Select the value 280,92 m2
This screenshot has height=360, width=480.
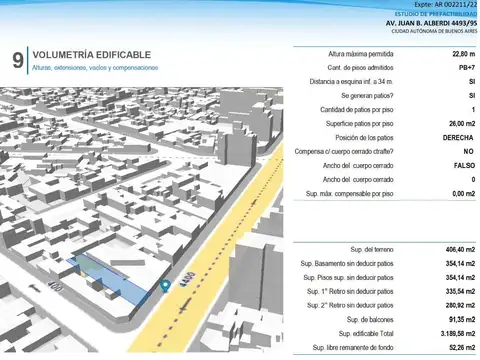[x=460, y=306]
